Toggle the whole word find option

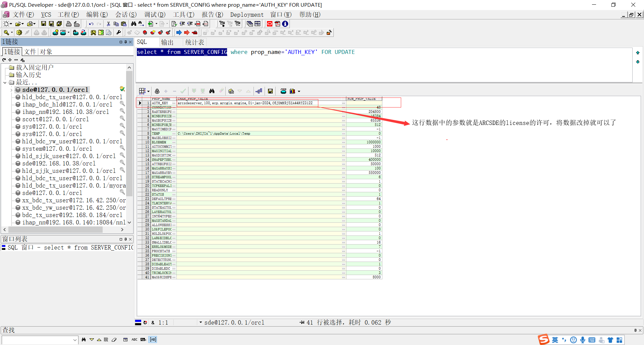(143, 340)
